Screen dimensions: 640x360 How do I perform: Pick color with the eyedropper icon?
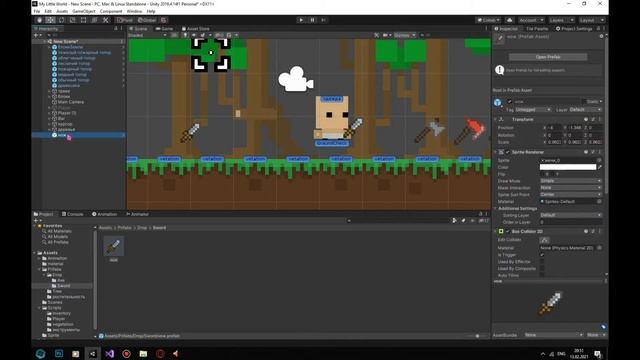600,167
